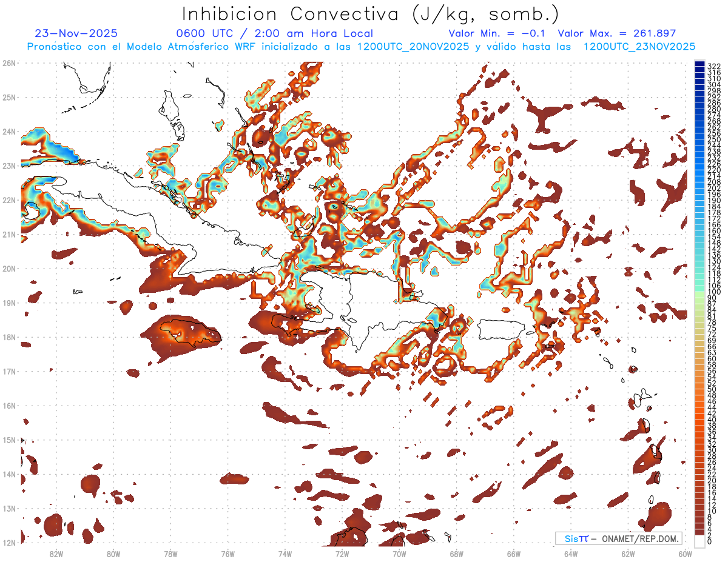Click the '26N' latitude label
The image size is (728, 562).
point(9,63)
